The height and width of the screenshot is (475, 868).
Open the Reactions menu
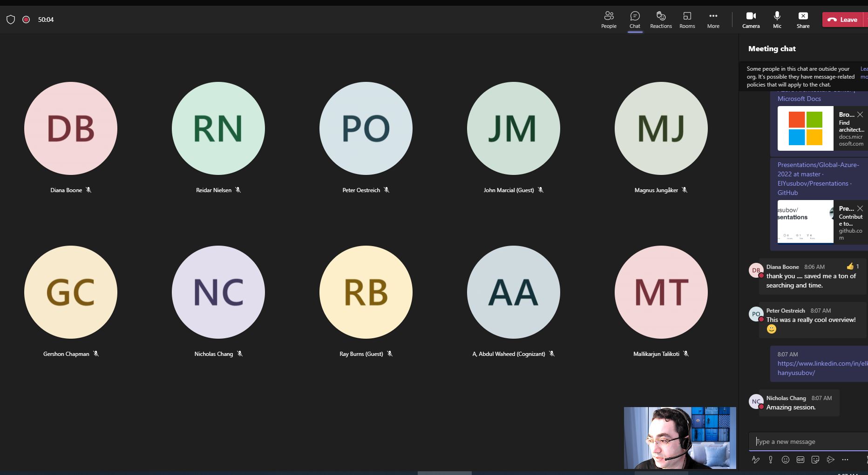coord(661,20)
